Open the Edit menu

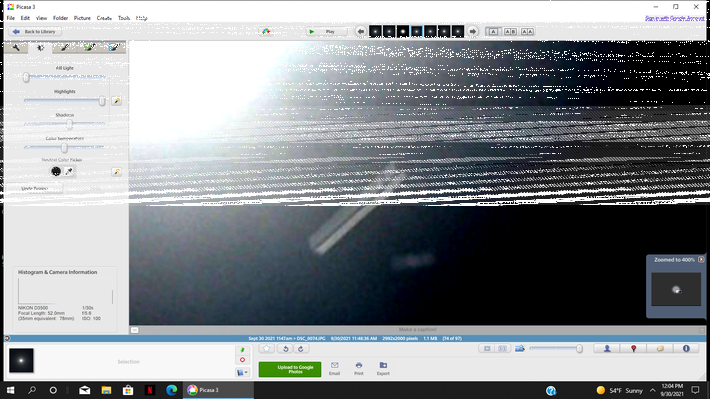pos(25,18)
